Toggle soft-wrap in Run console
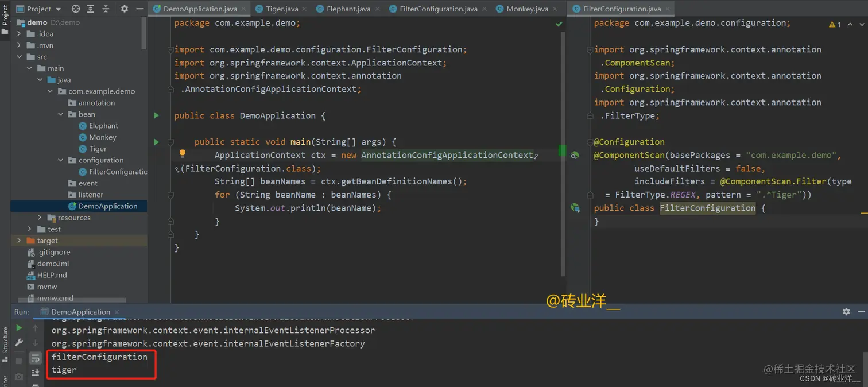This screenshot has width=868, height=387. [35, 358]
